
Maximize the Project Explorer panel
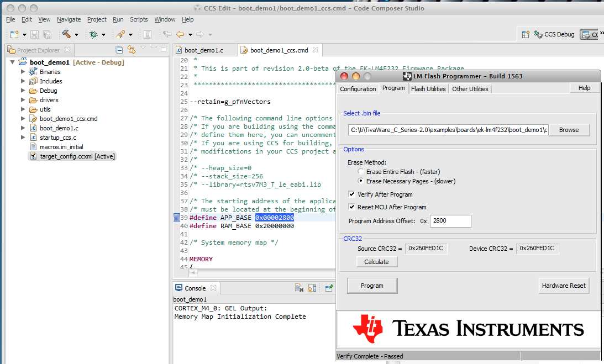click(164, 49)
